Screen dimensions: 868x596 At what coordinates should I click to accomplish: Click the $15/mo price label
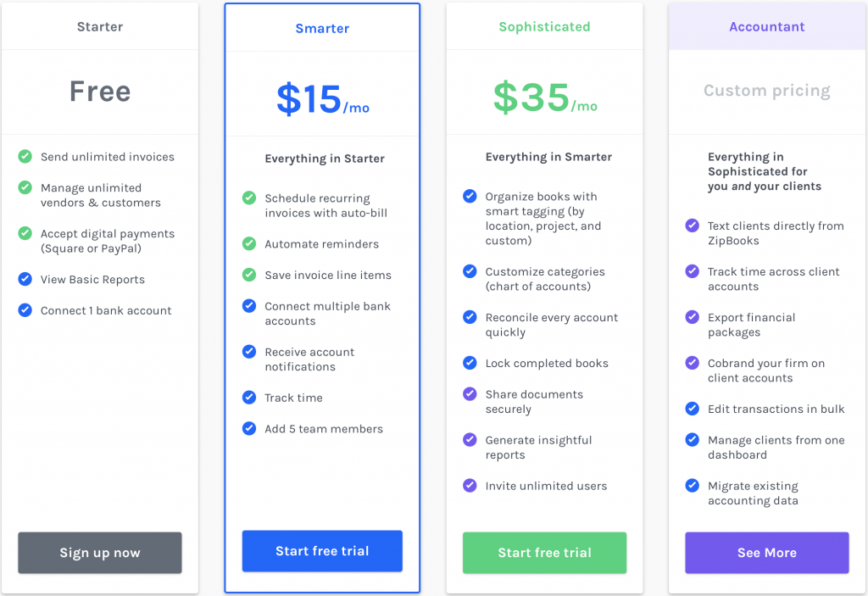[x=323, y=99]
